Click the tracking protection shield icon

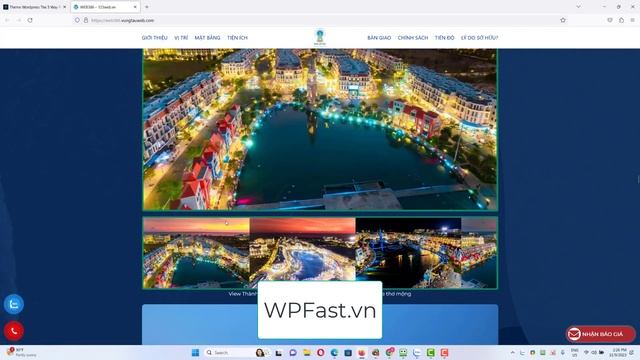(x=77, y=20)
